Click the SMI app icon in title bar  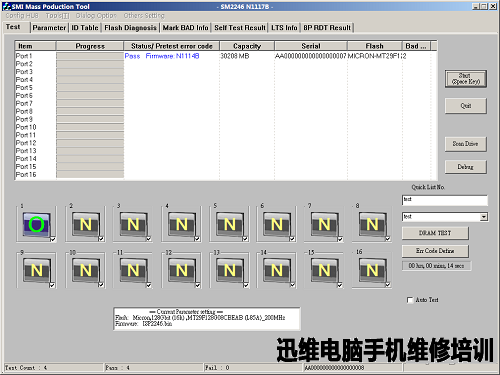(x=6, y=6)
